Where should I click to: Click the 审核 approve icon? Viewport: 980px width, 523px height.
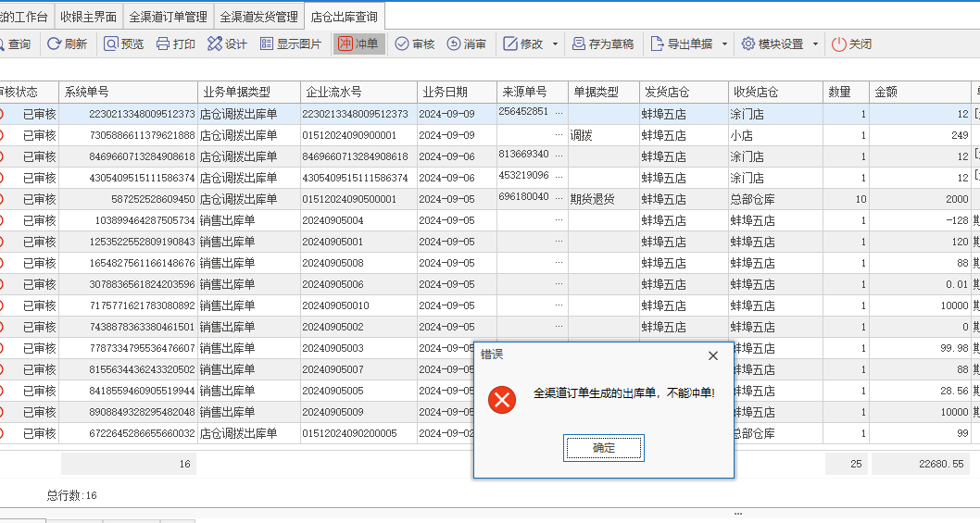402,44
